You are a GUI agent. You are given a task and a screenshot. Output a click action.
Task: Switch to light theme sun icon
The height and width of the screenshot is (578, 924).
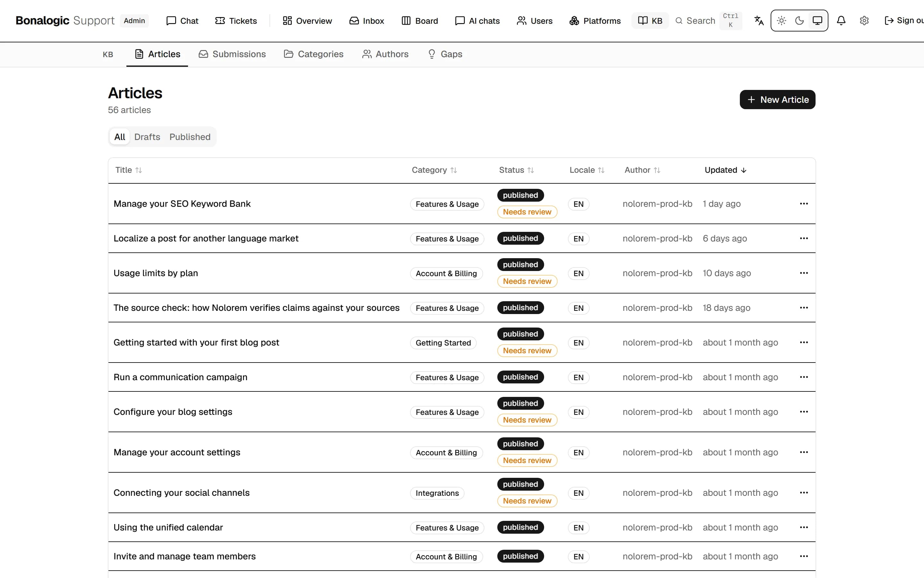point(781,21)
